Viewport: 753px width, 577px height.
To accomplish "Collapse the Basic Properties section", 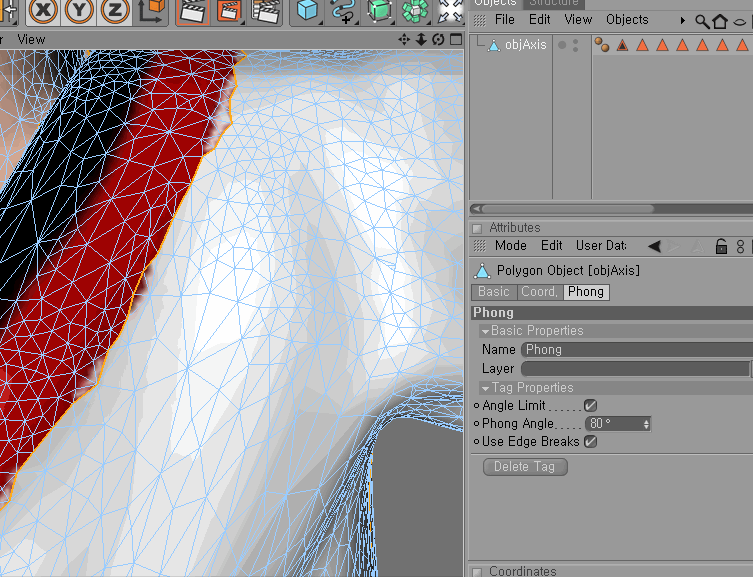I will point(485,331).
